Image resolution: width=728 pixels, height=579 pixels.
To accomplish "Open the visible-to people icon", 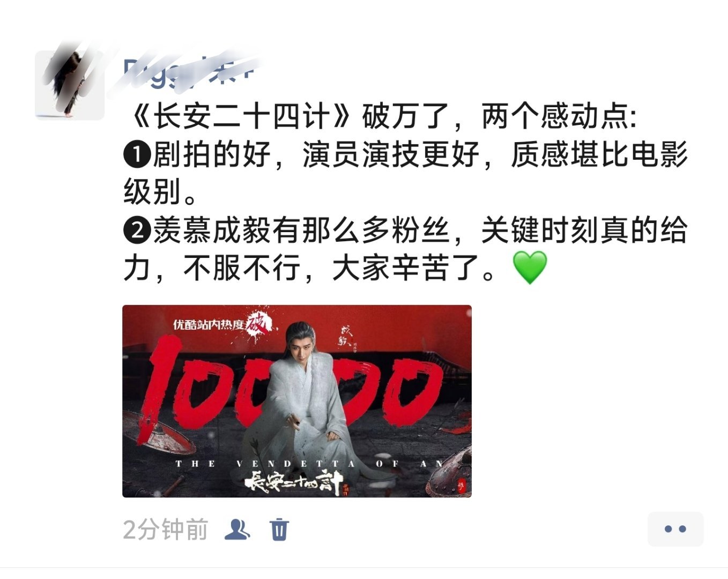I will coord(236,530).
